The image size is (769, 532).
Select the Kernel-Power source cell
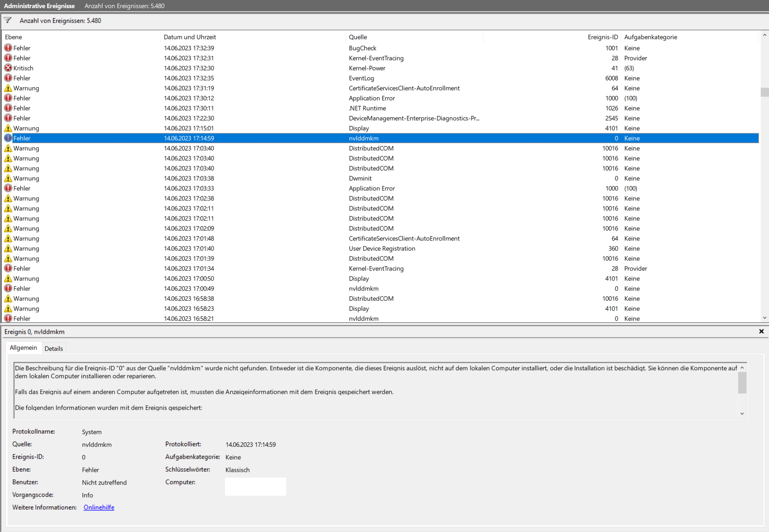367,68
